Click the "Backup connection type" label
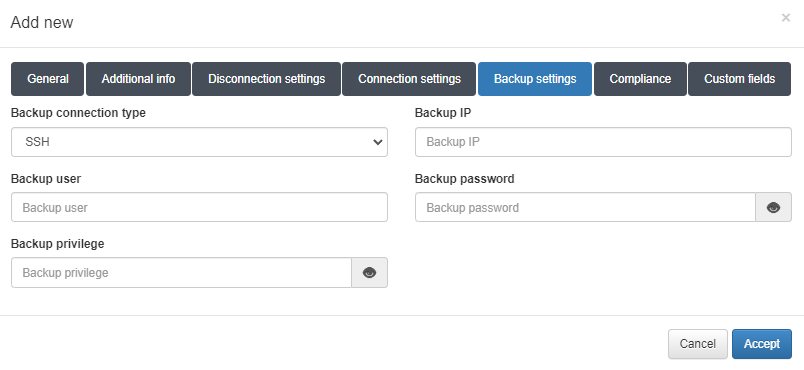The width and height of the screenshot is (804, 370). [78, 113]
